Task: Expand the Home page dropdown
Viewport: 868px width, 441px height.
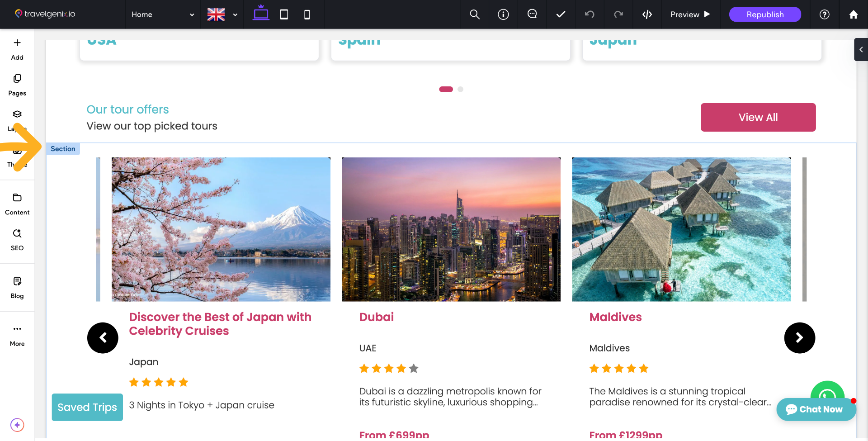Action: (163, 14)
